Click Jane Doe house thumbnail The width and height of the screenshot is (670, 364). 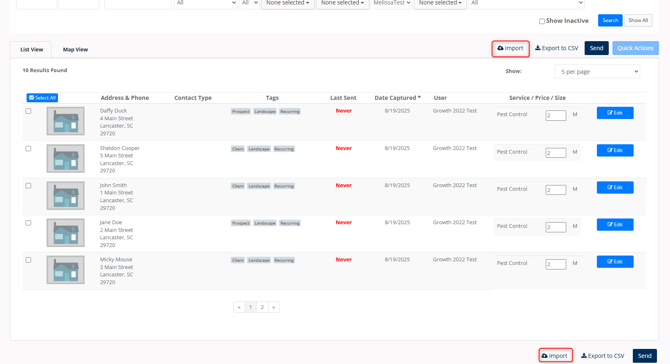pos(65,233)
